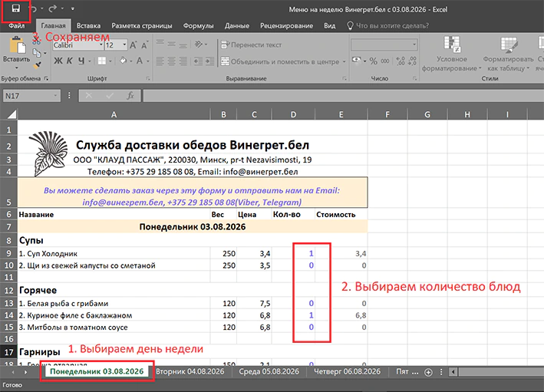Screen dimensions: 544x392
Task: Toggle underline Ч formatting
Action: click(81, 61)
